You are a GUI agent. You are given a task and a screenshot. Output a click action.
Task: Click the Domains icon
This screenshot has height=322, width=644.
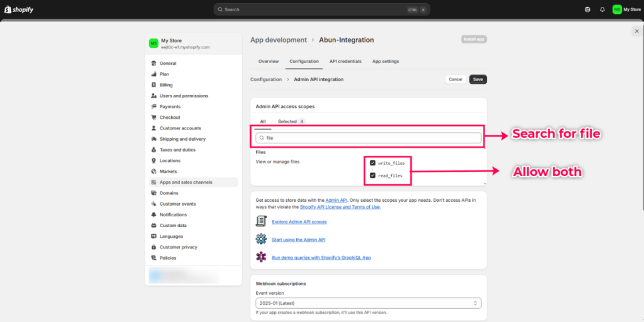pos(153,193)
